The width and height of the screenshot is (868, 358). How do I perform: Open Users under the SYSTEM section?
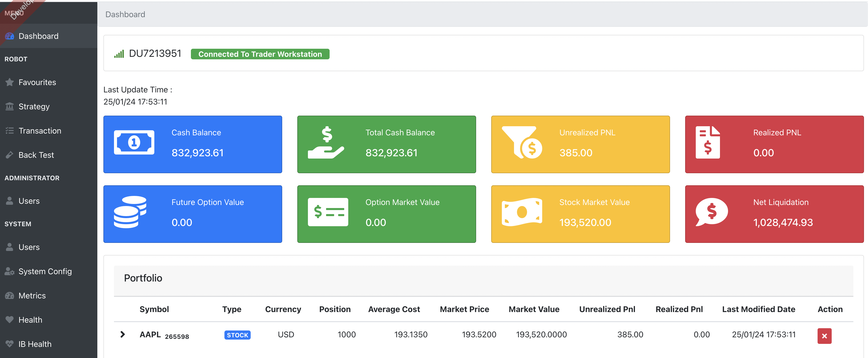[x=29, y=247]
